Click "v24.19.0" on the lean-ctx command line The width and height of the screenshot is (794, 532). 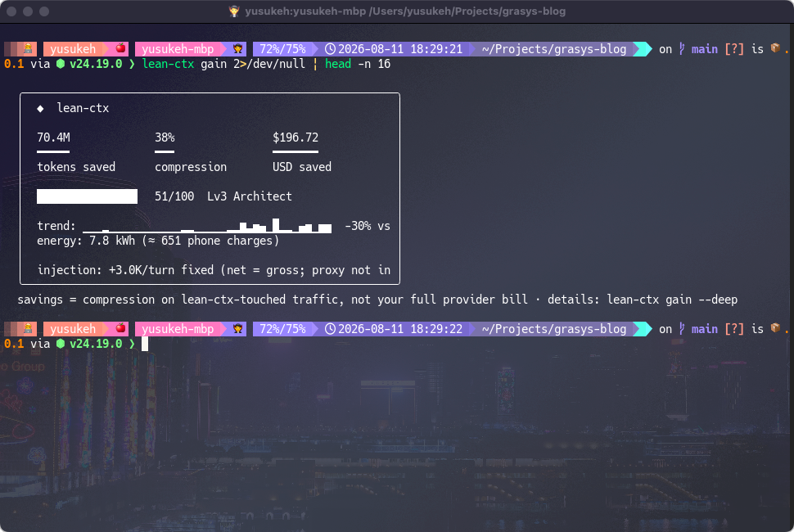click(96, 64)
